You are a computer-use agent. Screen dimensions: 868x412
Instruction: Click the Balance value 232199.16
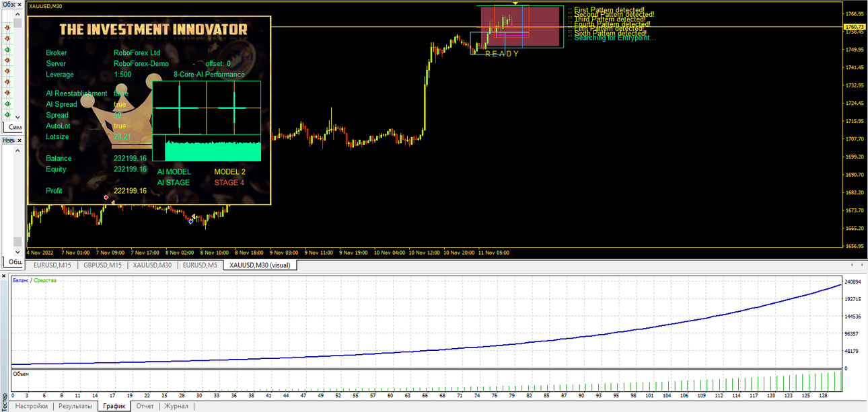(130, 158)
